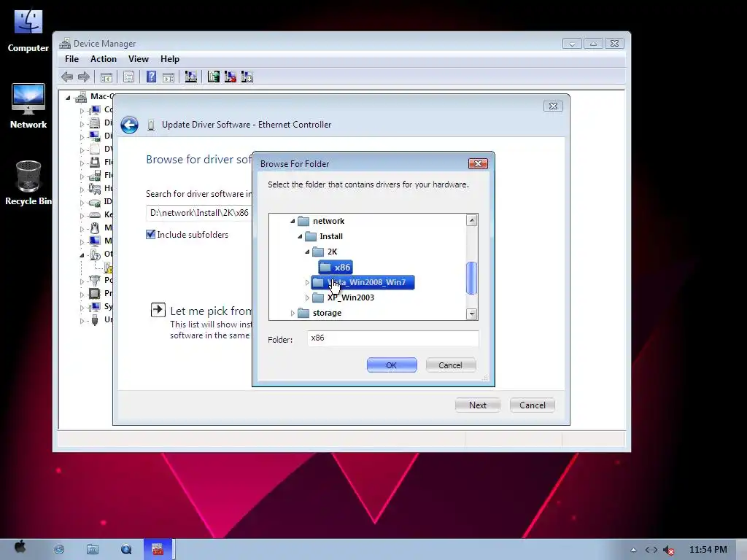Collapse the network folder in Browse For Folder
The image size is (747, 560).
tap(293, 222)
